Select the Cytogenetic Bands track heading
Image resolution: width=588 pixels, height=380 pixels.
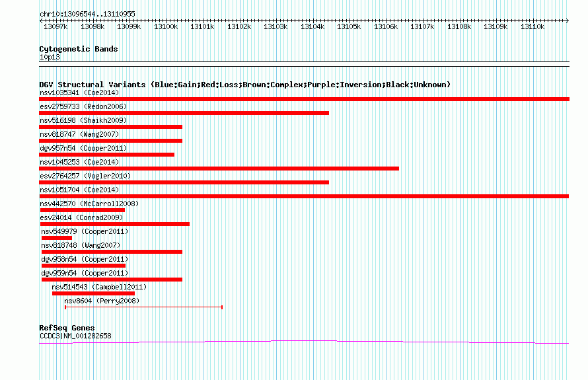click(79, 49)
